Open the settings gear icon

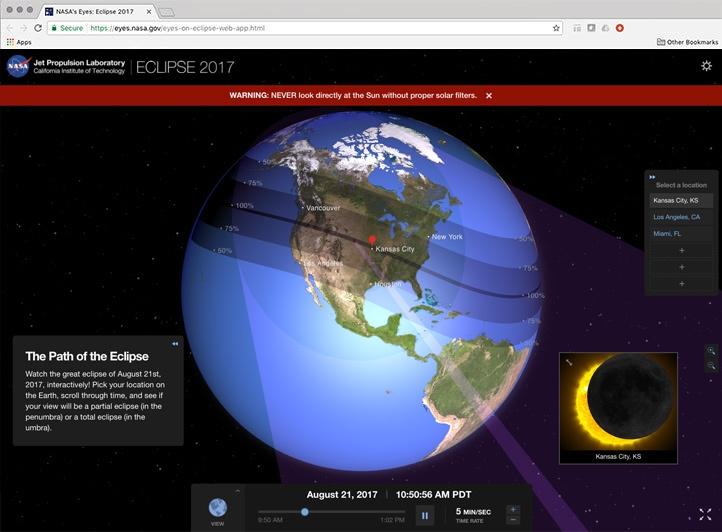706,66
